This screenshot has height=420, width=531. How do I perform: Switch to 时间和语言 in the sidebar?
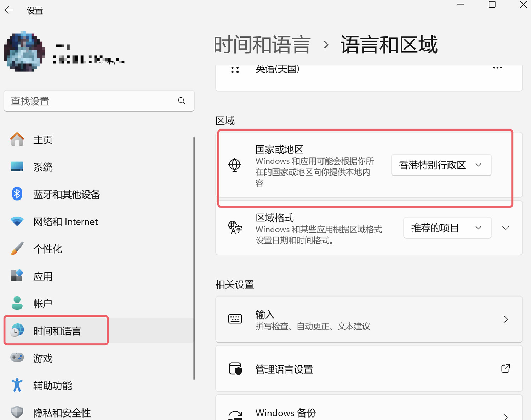tap(57, 330)
